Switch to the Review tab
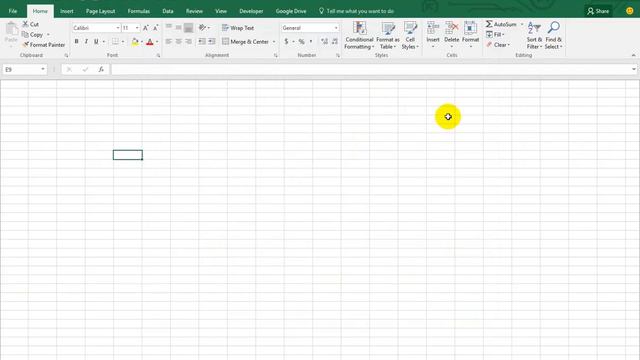The height and width of the screenshot is (360, 640). click(194, 11)
